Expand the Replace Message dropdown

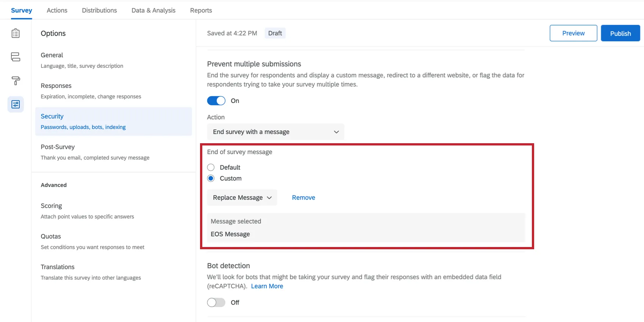tap(242, 198)
